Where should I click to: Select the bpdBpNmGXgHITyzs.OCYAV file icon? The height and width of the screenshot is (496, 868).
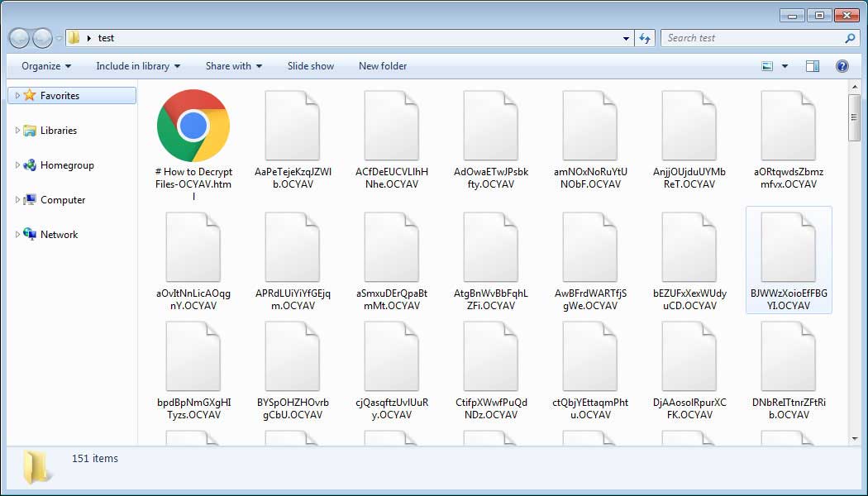pyautogui.click(x=193, y=356)
